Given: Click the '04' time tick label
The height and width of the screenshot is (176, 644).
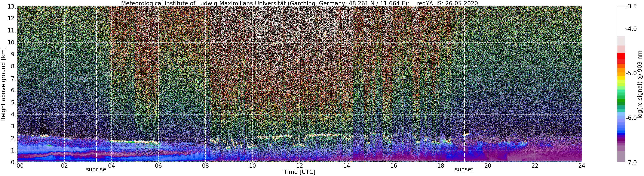Looking at the screenshot, I should point(111,166).
